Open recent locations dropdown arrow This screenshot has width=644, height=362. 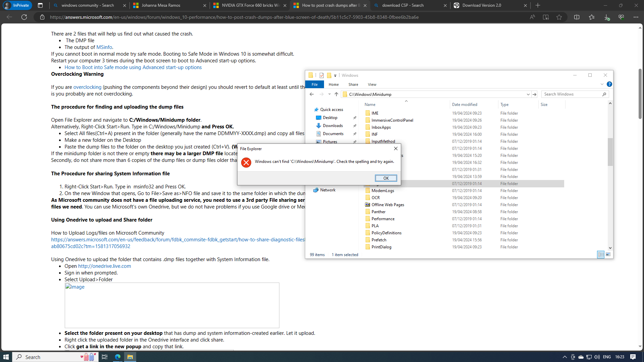point(329,94)
